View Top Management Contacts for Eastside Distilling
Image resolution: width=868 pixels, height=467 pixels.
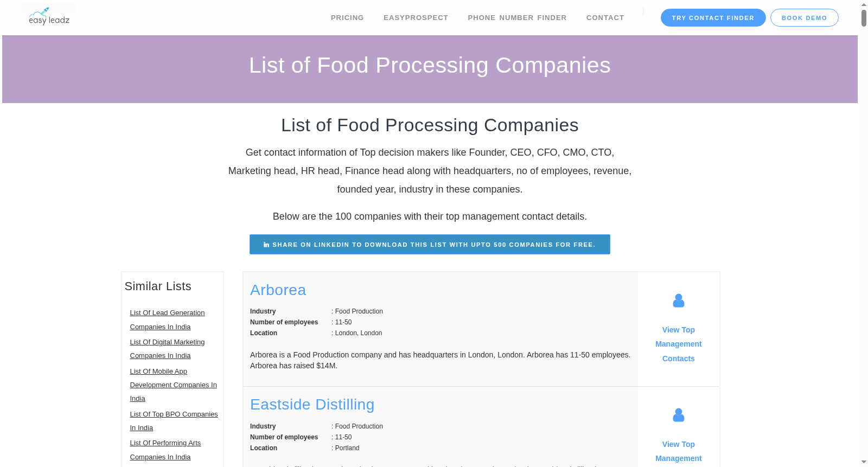coord(679,451)
